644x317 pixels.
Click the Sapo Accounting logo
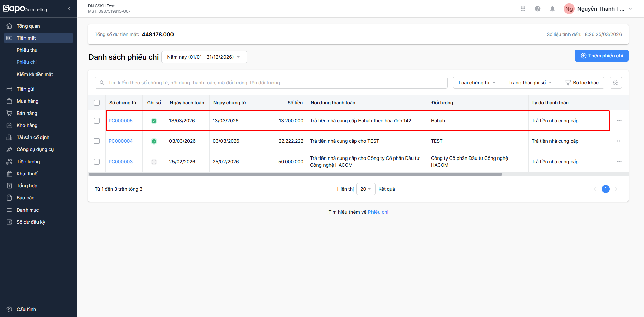tap(25, 9)
